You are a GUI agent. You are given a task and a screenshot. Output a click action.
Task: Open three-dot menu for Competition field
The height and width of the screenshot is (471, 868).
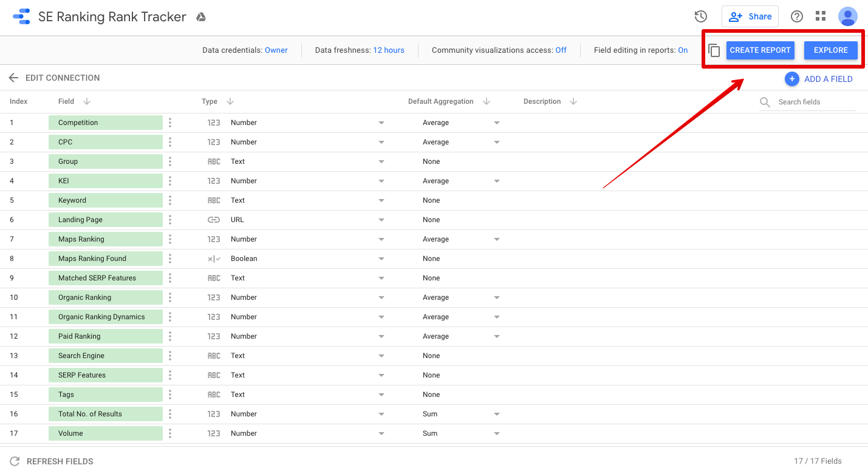pyautogui.click(x=170, y=123)
